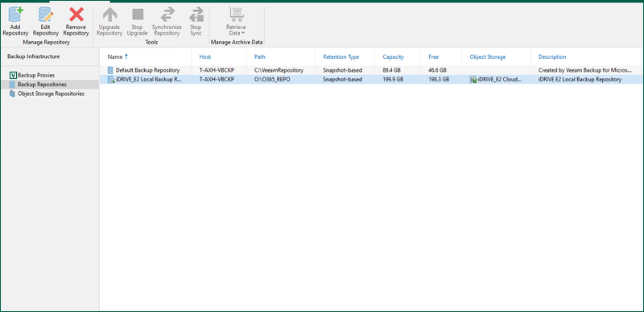Sort by Object Storage column header
The width and height of the screenshot is (644, 312).
(488, 56)
